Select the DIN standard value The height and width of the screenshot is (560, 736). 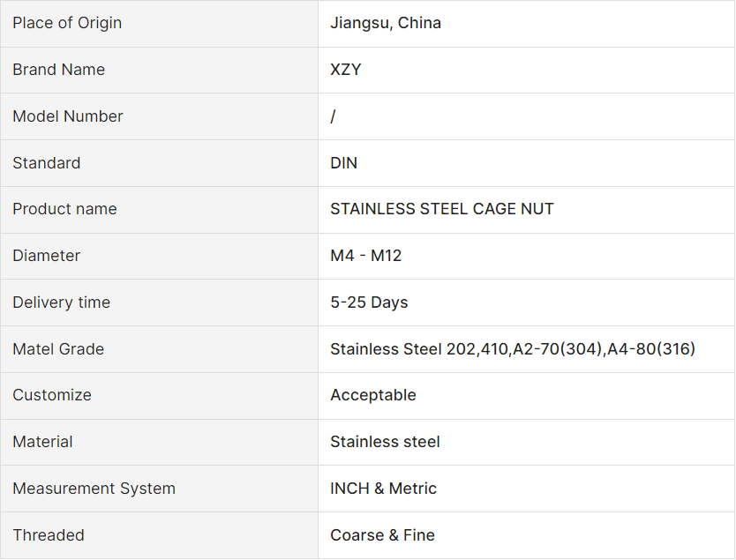click(x=344, y=163)
